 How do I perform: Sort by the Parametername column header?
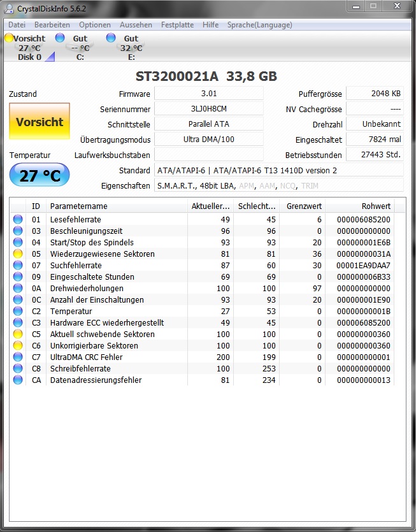(117, 206)
